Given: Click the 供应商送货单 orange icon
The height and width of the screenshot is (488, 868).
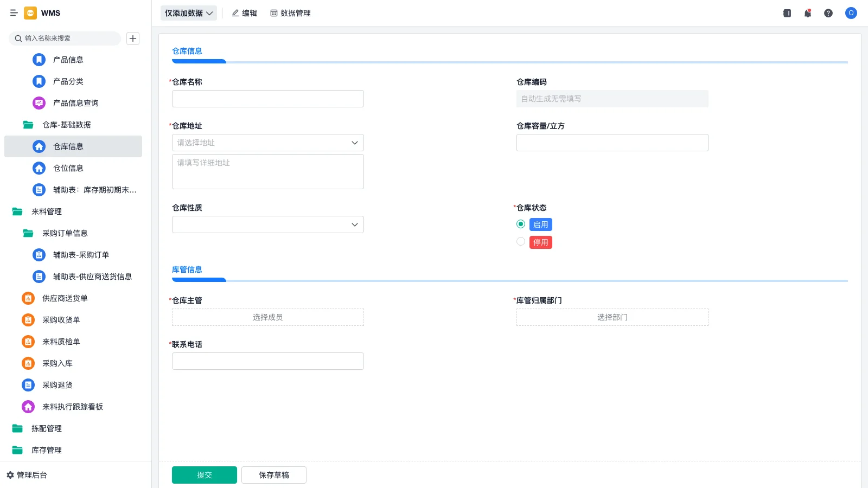Looking at the screenshot, I should coord(28,298).
